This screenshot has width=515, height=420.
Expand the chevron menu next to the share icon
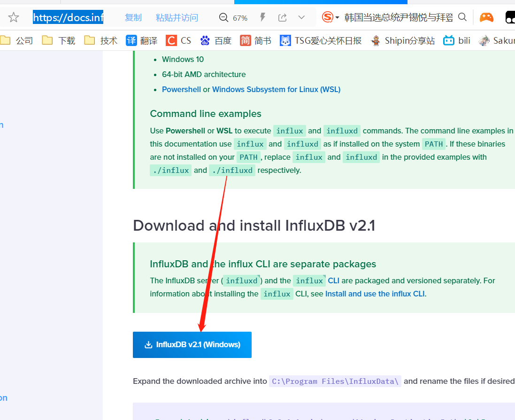[300, 17]
